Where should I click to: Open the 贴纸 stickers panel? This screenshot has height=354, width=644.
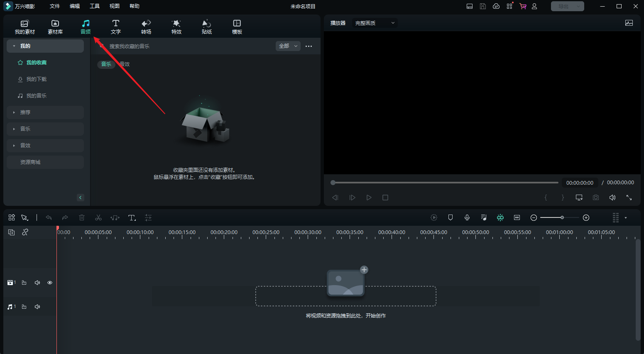point(206,27)
